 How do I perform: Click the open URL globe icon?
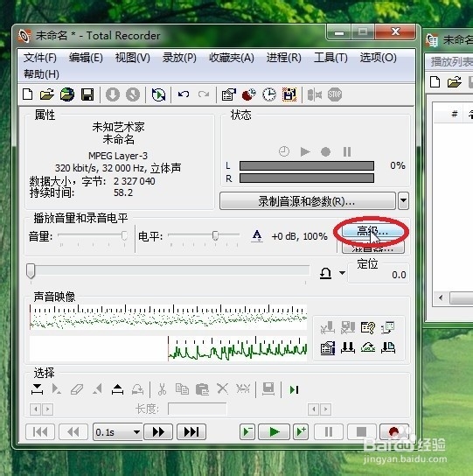(x=67, y=94)
